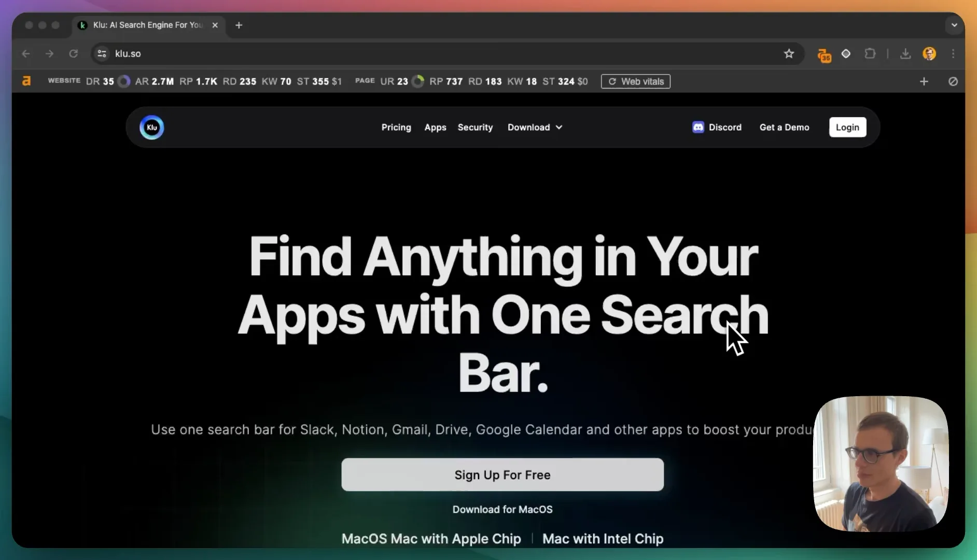Image resolution: width=977 pixels, height=560 pixels.
Task: Open Chrome's three-dot menu
Action: [x=953, y=53]
